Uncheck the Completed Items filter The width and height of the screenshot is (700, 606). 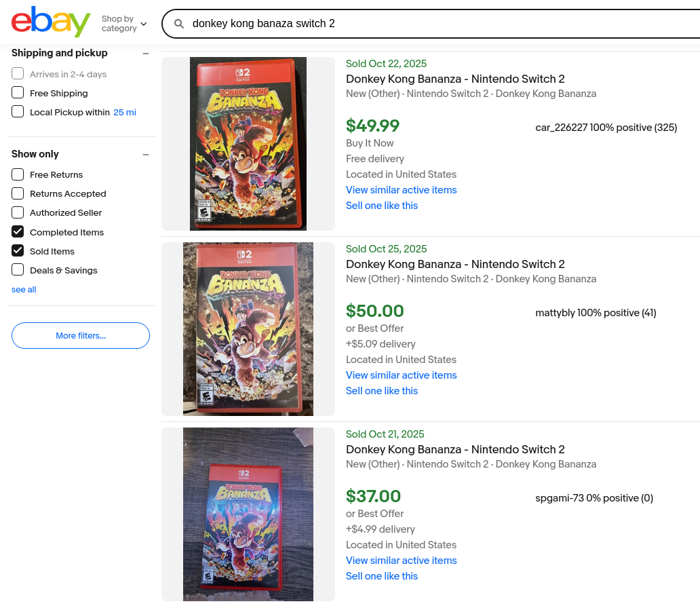[x=18, y=232]
